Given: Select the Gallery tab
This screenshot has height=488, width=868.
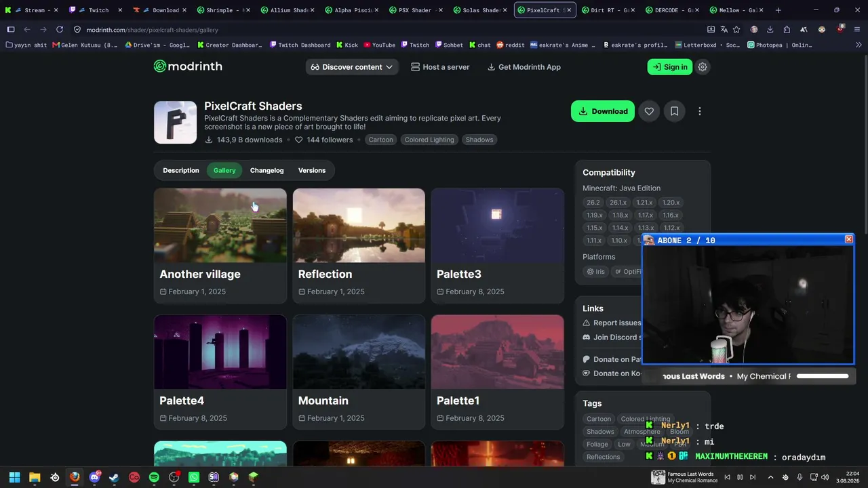Looking at the screenshot, I should (x=224, y=170).
